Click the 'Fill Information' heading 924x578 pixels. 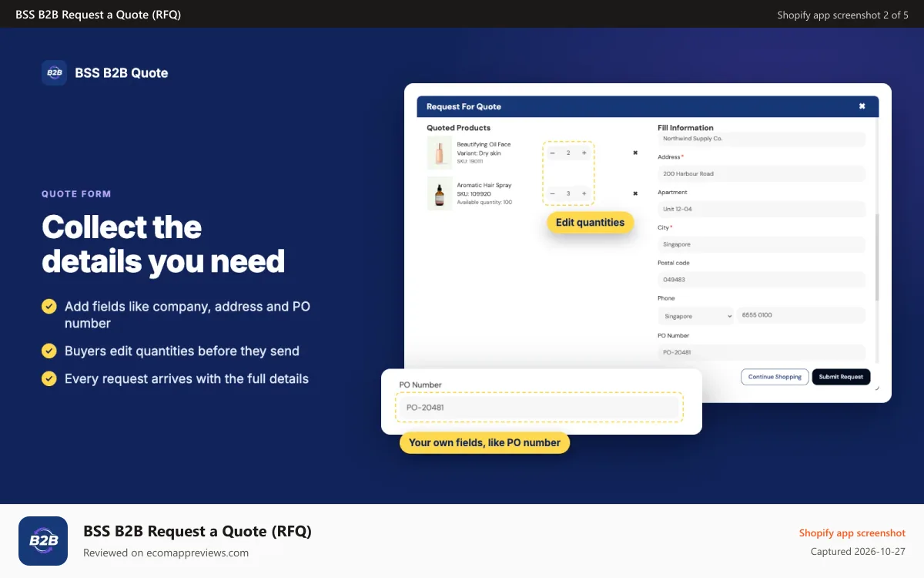(685, 128)
